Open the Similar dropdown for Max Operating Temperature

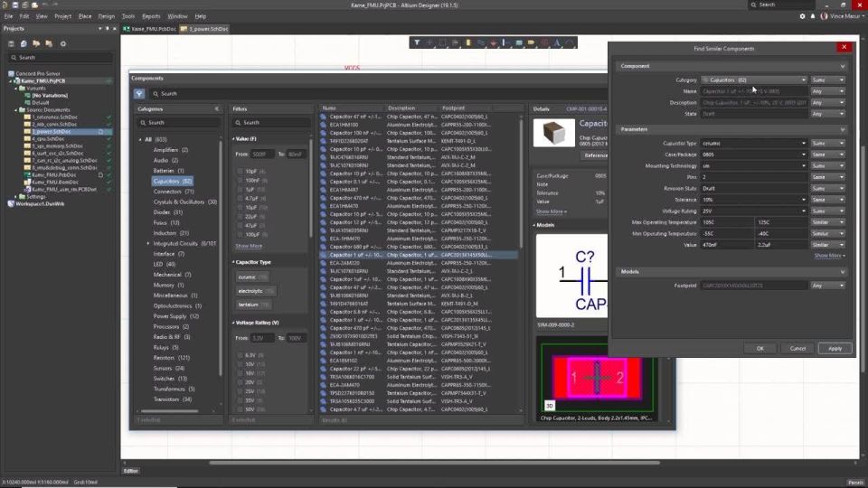[x=827, y=222]
